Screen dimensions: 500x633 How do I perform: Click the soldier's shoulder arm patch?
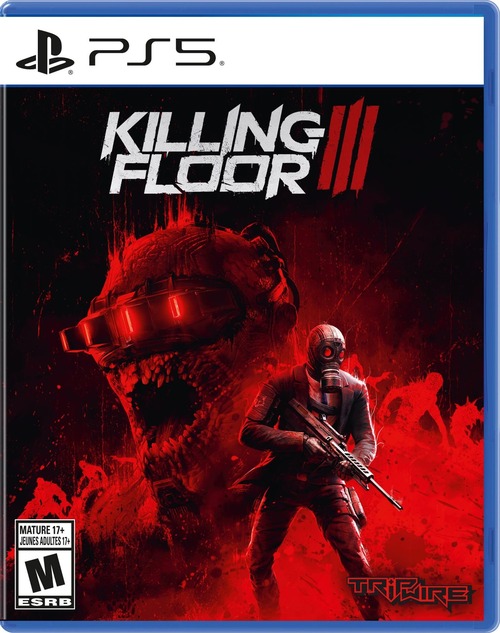262,400
